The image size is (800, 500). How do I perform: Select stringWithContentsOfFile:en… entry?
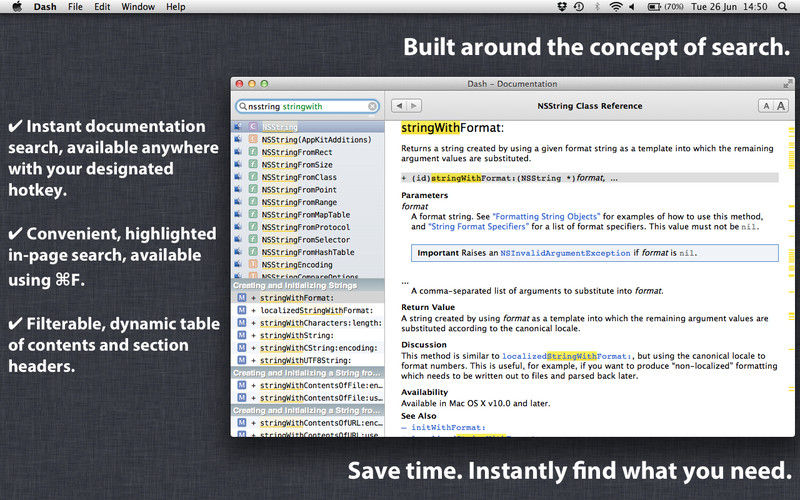point(308,385)
